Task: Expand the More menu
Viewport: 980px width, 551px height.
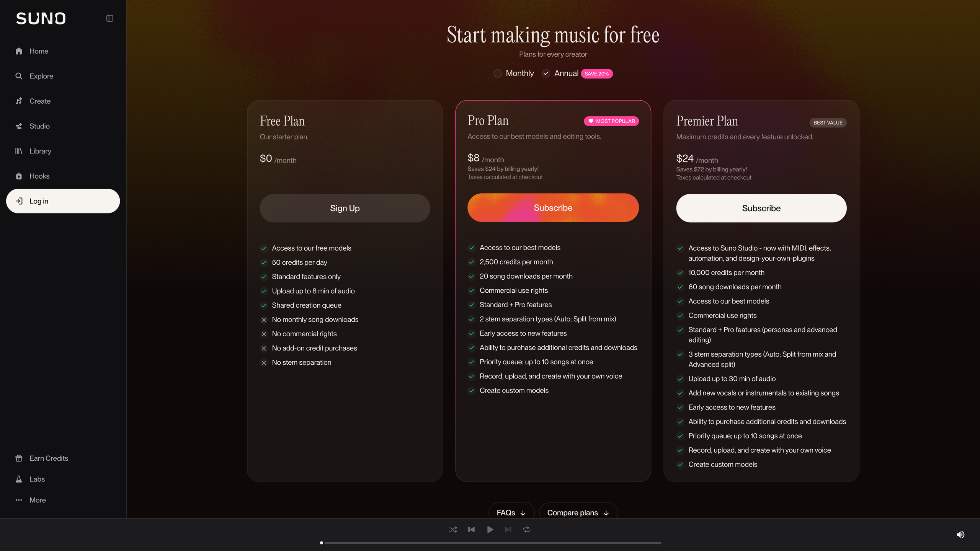Action: coord(63,500)
